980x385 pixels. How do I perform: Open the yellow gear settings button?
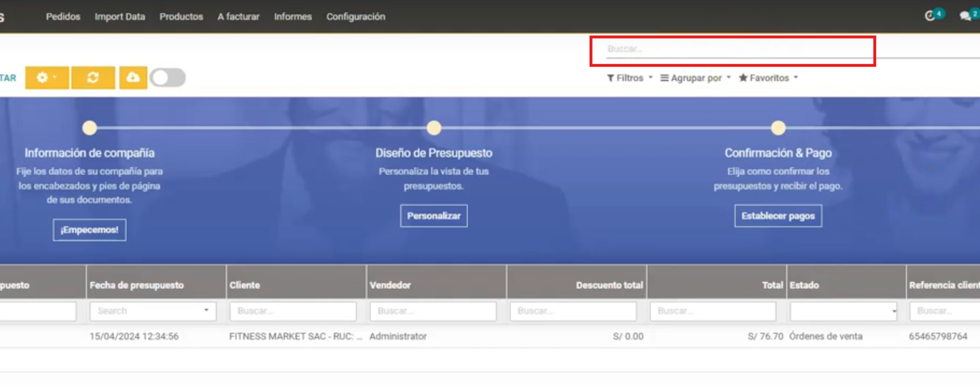point(47,77)
